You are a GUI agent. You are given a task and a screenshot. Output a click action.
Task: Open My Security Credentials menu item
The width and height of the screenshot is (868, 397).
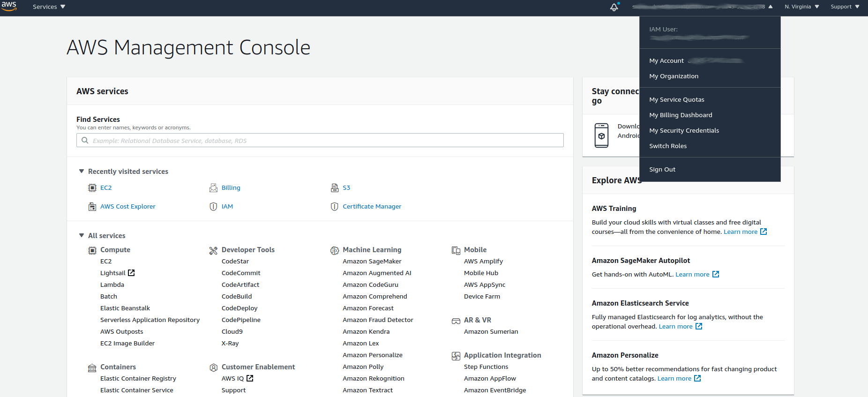[684, 130]
